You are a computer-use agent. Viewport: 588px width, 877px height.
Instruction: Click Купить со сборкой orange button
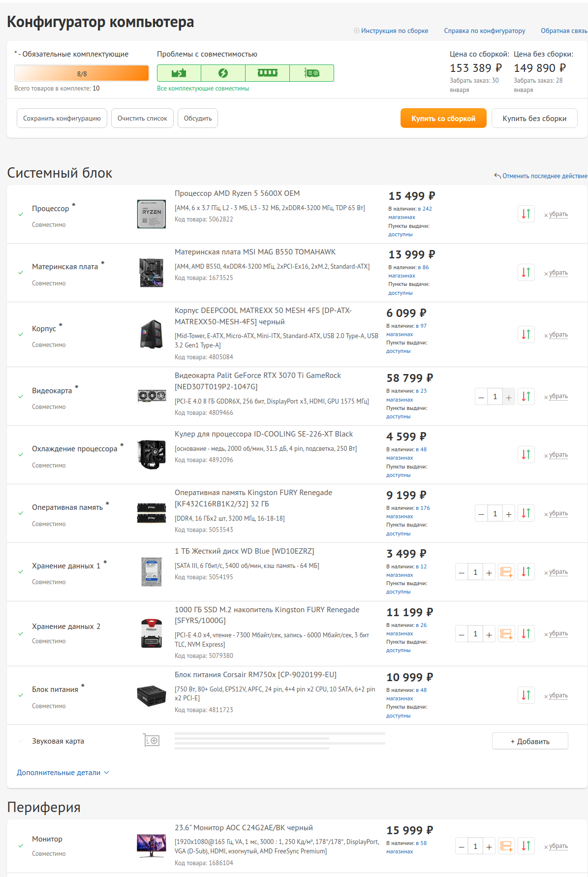443,118
